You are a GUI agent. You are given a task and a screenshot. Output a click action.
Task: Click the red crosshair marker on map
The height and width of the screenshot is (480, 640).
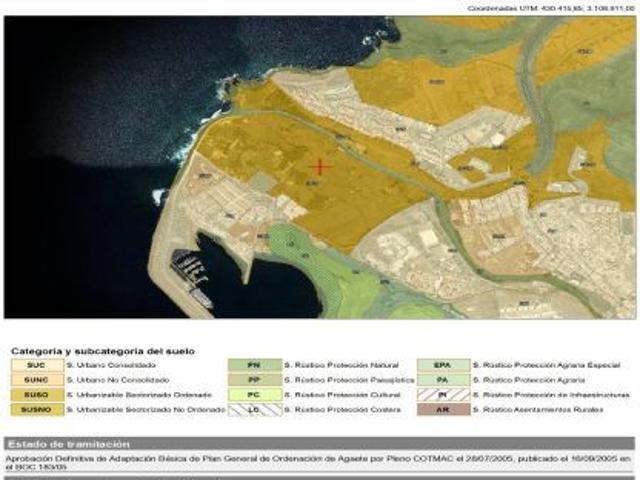point(320,167)
